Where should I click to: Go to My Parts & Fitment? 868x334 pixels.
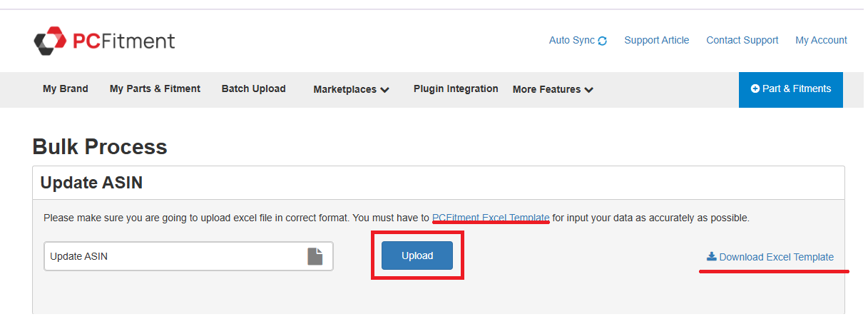pyautogui.click(x=155, y=89)
